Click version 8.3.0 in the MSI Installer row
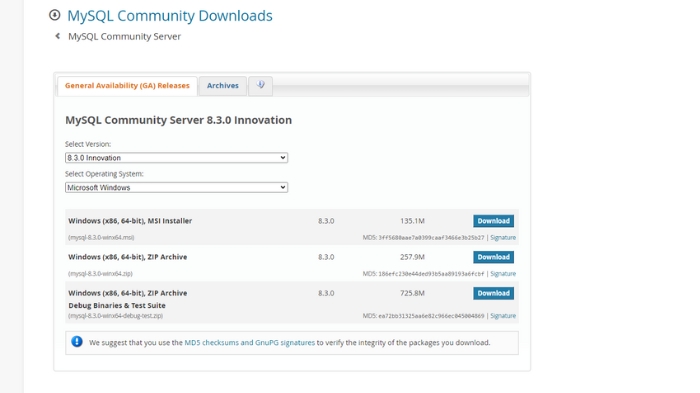 tap(326, 221)
